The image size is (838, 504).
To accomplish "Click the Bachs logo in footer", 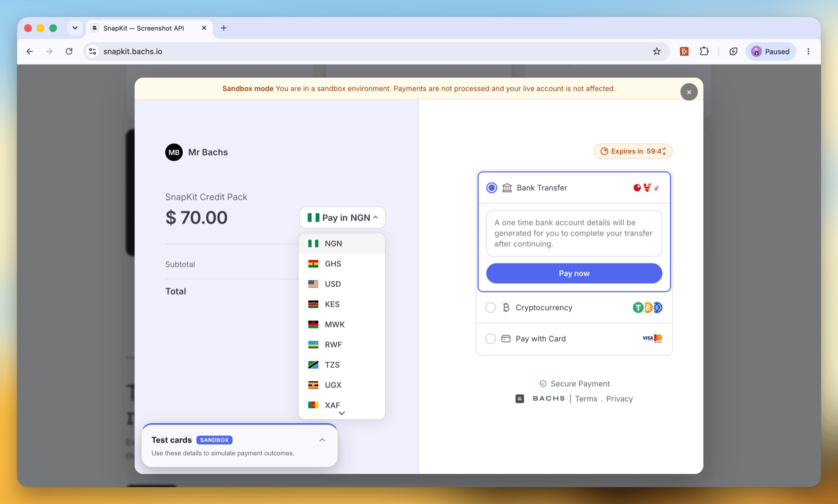I will (540, 398).
